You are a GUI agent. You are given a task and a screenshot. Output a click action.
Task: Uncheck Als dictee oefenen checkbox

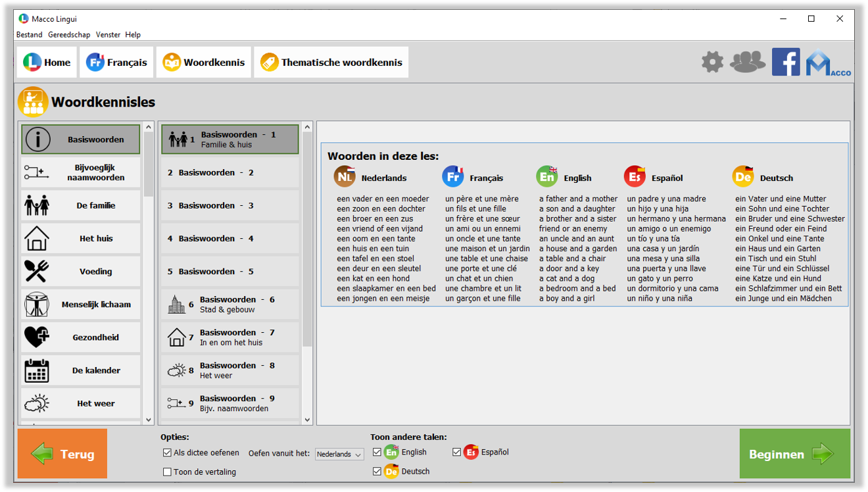(167, 453)
